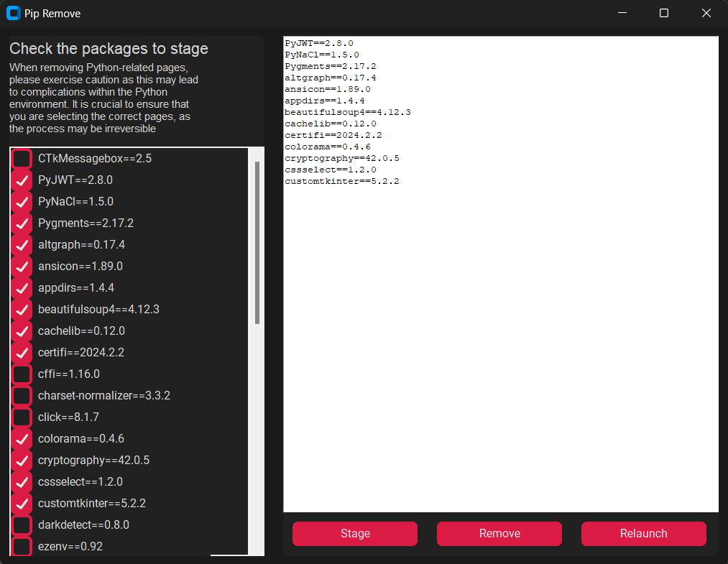This screenshot has width=728, height=564.
Task: Uncheck cachelib==0.12.0 checkbox
Action: pyautogui.click(x=22, y=331)
